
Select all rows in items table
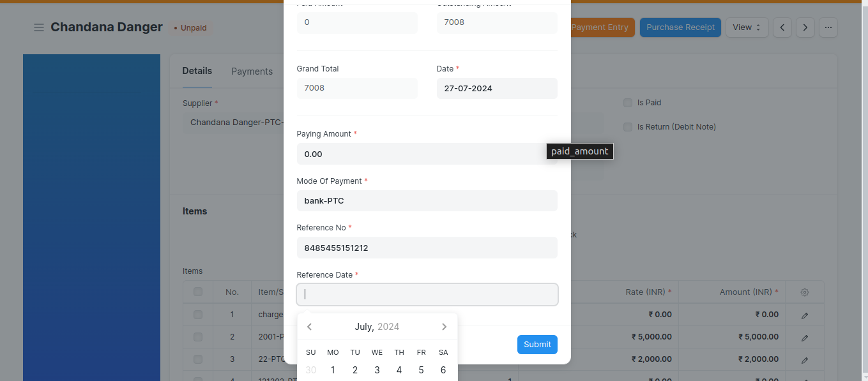[198, 292]
